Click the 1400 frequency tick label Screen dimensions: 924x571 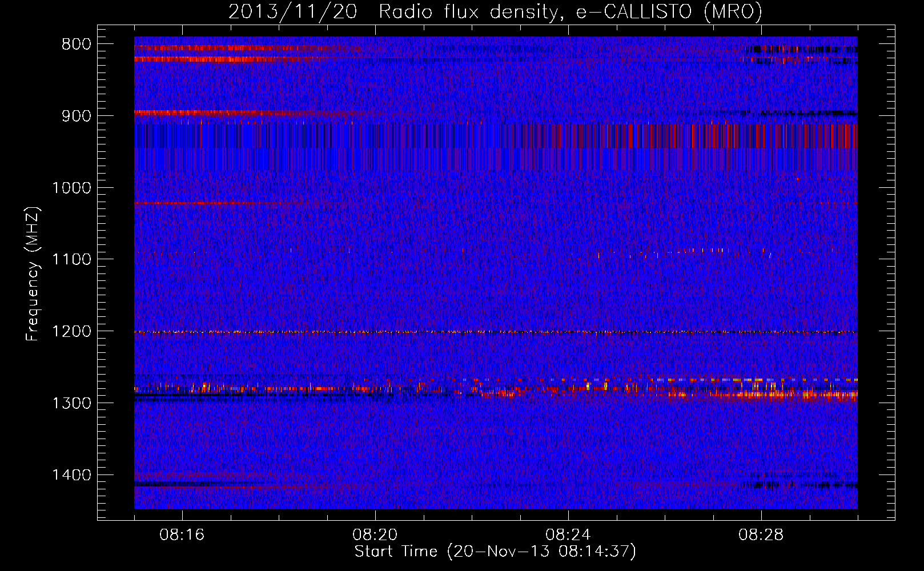[x=71, y=475]
